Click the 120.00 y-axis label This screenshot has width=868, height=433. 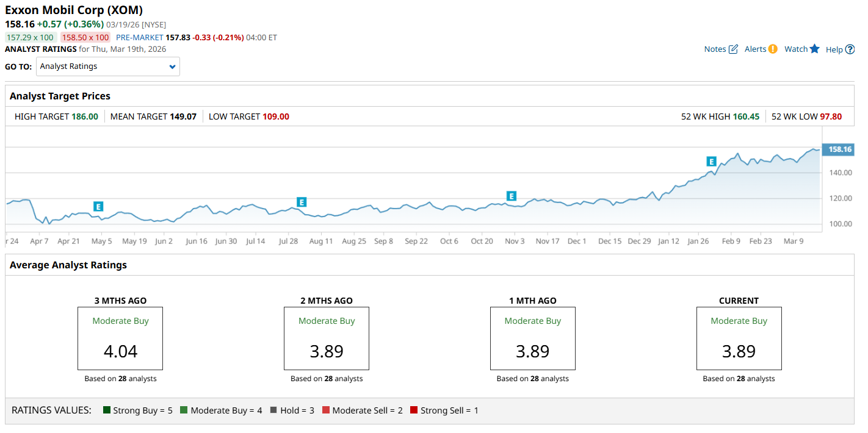840,199
